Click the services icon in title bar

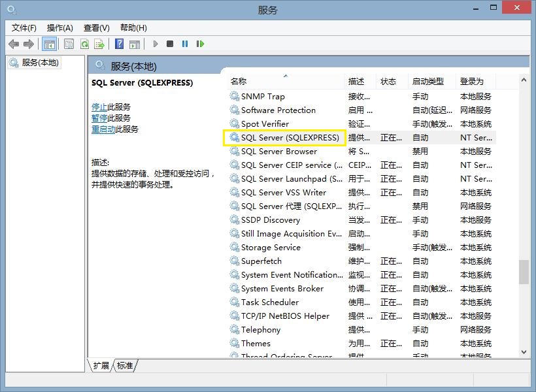[x=12, y=9]
